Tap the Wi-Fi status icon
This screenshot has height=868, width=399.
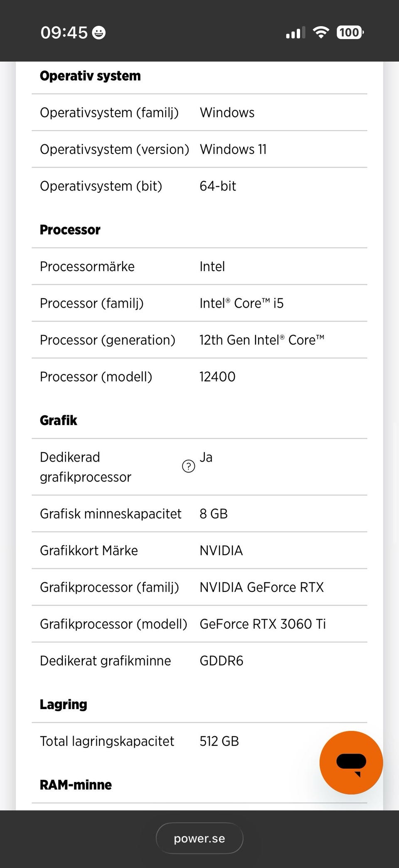[x=320, y=32]
